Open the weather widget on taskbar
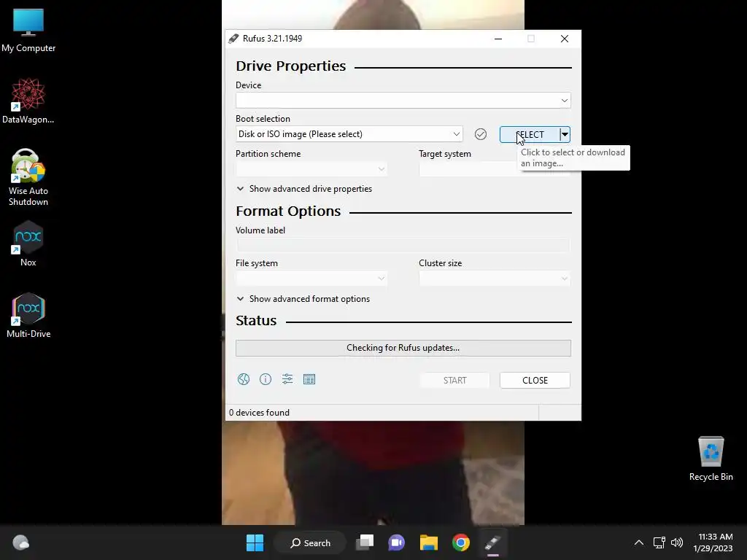 tap(20, 542)
